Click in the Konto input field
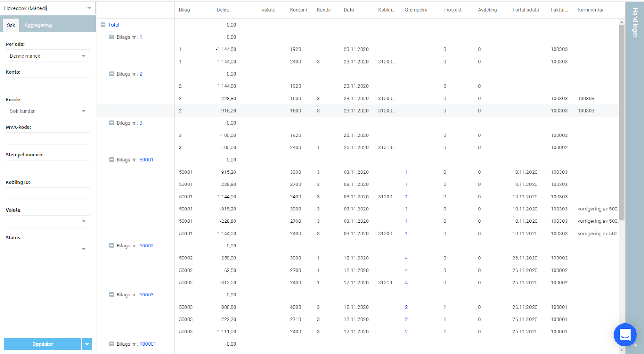Image resolution: width=644 pixels, height=354 pixels. pos(47,83)
